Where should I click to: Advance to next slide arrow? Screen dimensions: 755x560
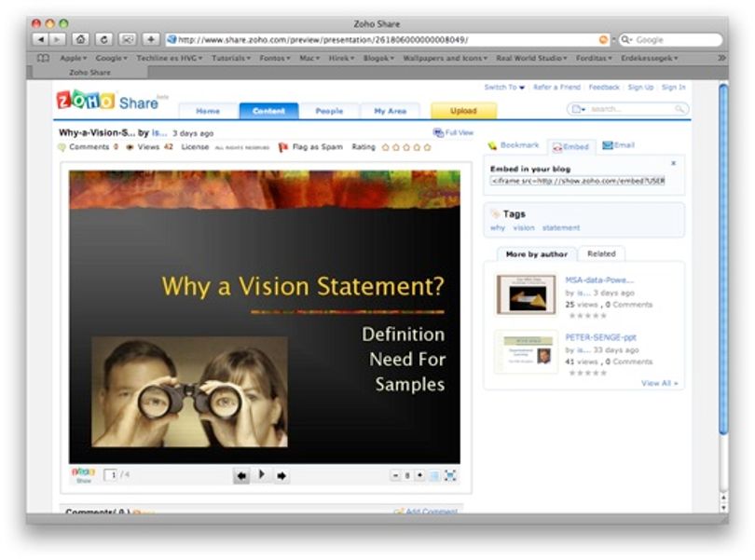(x=281, y=476)
